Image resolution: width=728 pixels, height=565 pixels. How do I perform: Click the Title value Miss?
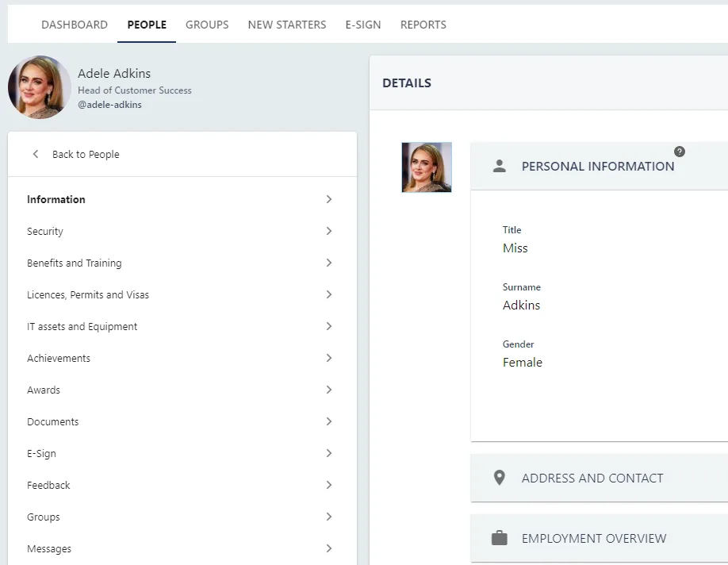click(515, 248)
